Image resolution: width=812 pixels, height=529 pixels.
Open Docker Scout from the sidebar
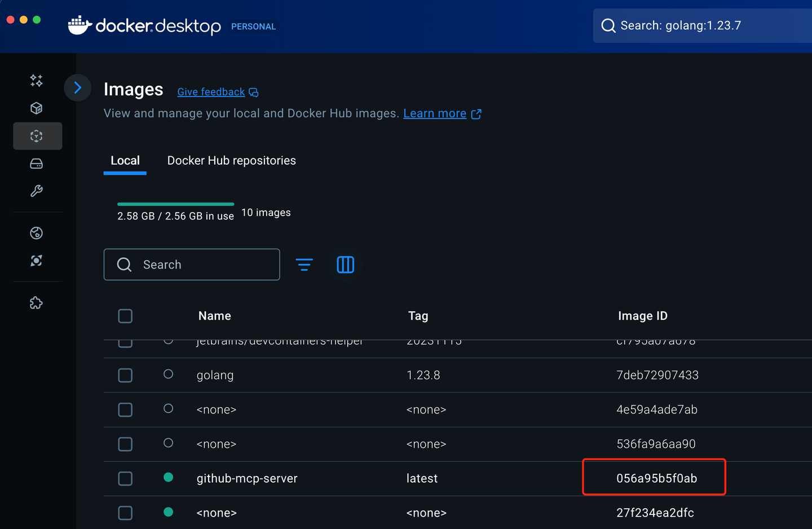(x=36, y=261)
